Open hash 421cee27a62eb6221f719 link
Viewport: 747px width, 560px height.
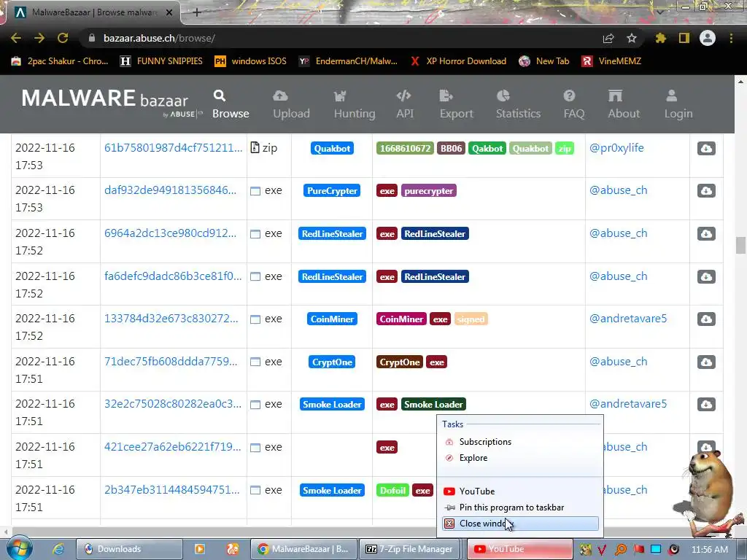click(x=172, y=447)
